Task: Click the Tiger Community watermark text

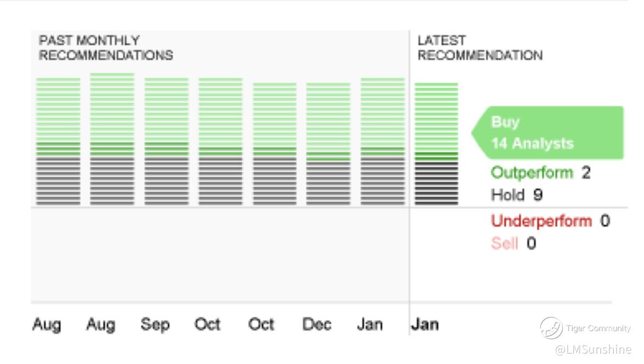Action: (x=598, y=328)
